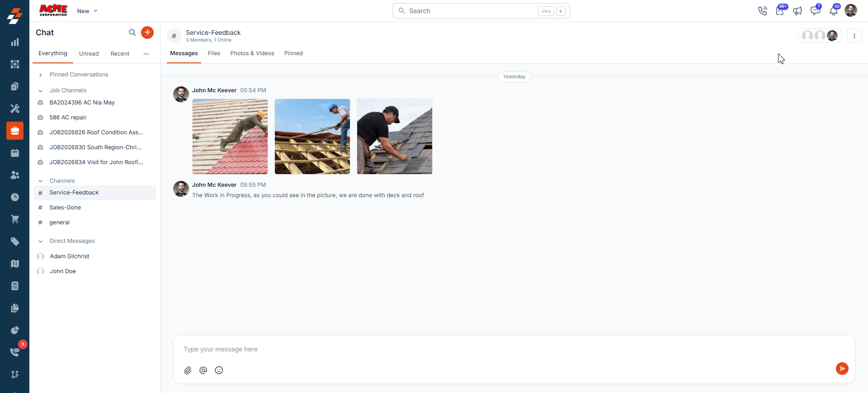Open JOB2026830 South Region channel
868x393 pixels.
(x=95, y=147)
